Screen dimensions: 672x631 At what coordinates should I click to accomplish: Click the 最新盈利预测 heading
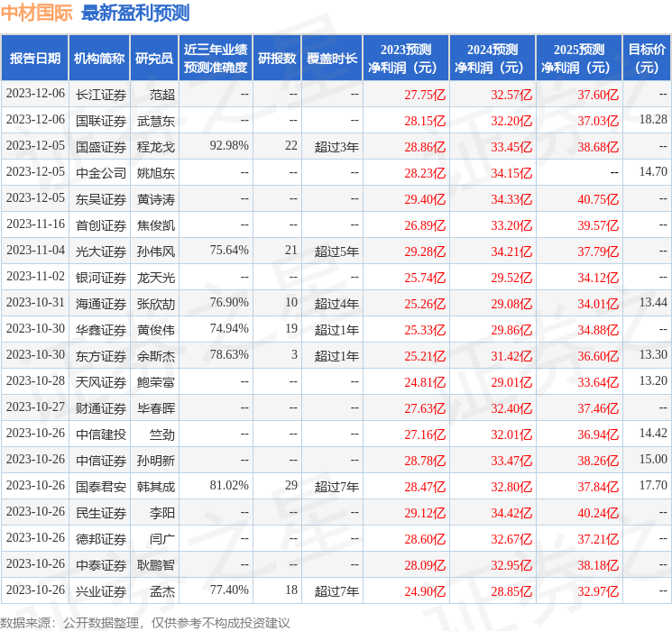point(135,14)
